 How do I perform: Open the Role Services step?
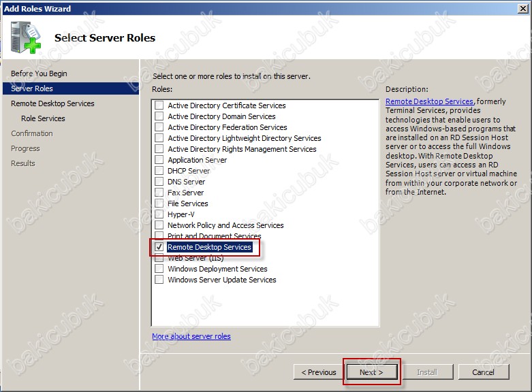[43, 118]
